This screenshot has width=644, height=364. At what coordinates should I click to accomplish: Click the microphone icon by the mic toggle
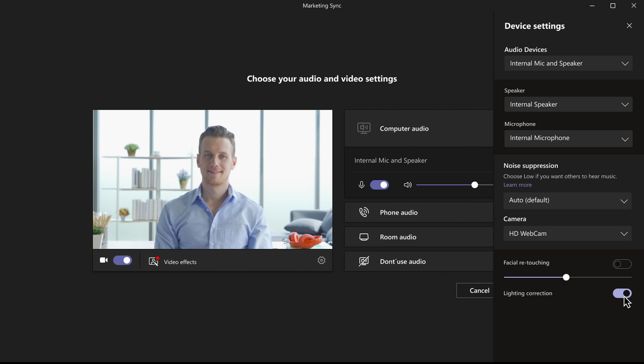[361, 185]
